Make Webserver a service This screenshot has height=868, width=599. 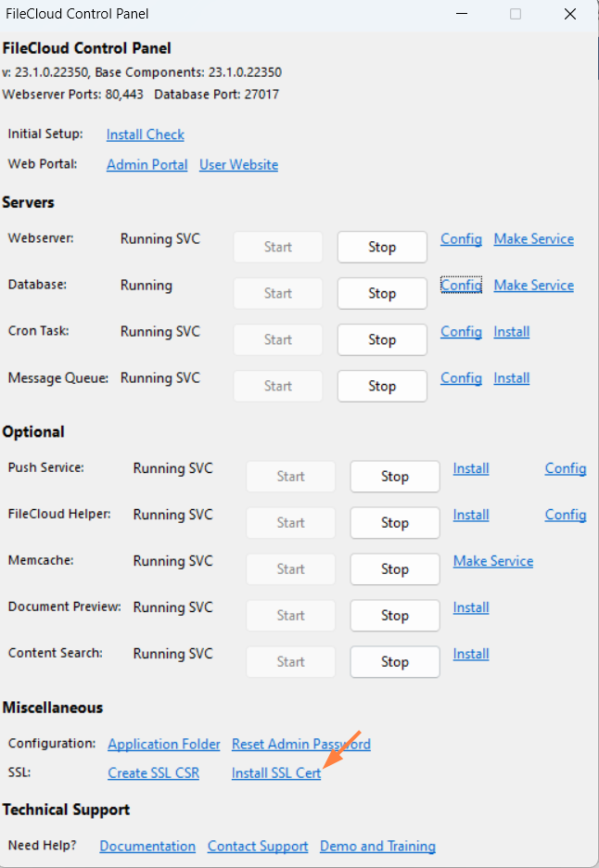pyautogui.click(x=533, y=238)
